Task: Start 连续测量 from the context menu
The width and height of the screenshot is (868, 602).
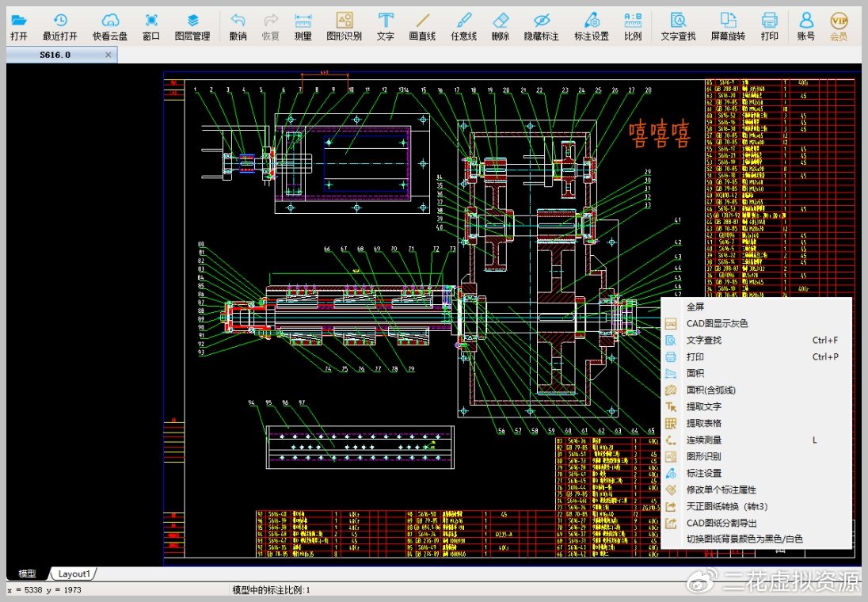Action: point(756,440)
